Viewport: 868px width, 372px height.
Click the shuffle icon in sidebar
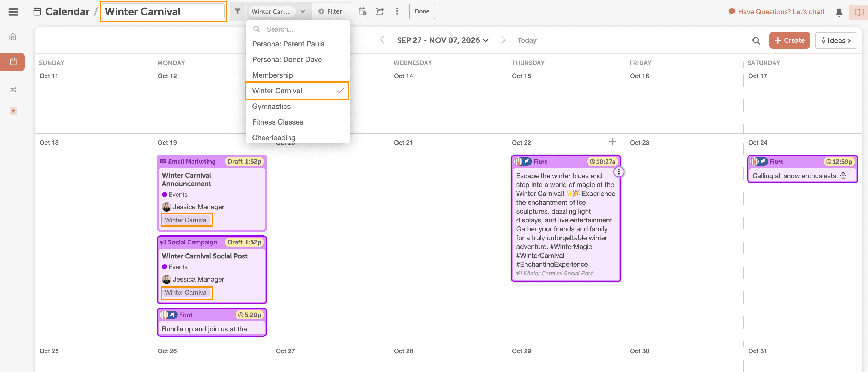click(13, 90)
